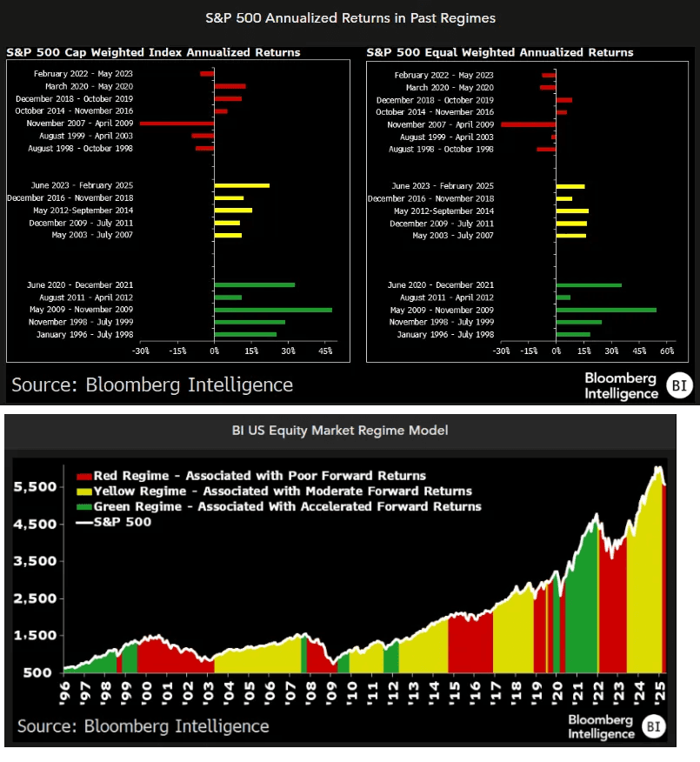Click the green Green Regime legend swatch
Image resolution: width=700 pixels, height=762 pixels.
coord(84,507)
